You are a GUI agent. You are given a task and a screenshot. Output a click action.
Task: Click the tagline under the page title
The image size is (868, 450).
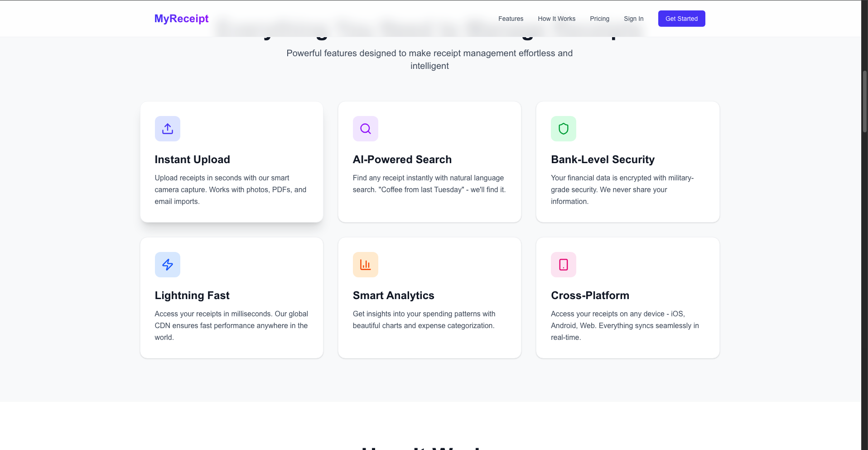coord(429,59)
